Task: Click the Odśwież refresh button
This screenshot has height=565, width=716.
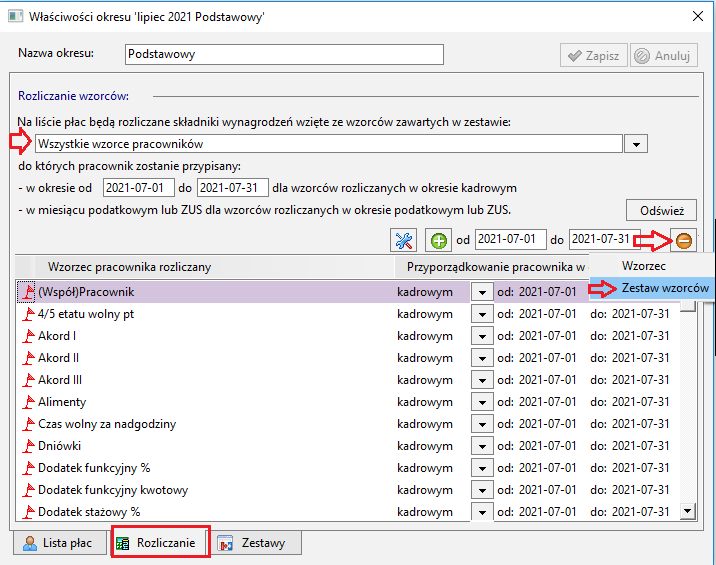Action: point(661,211)
